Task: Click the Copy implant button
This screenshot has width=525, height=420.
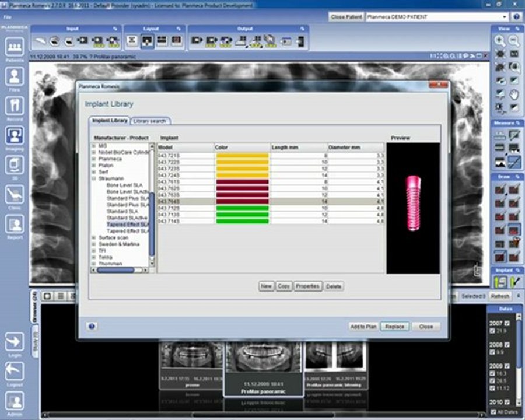Action: pos(283,286)
